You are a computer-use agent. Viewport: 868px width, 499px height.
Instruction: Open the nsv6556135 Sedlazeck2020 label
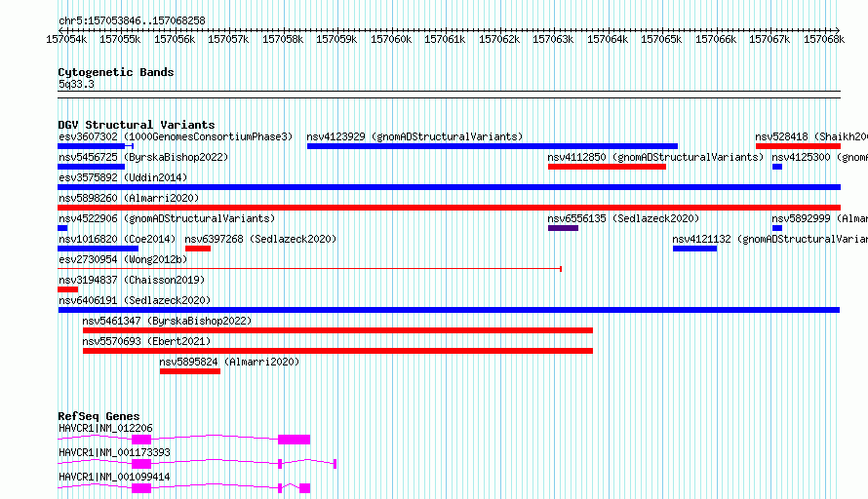(623, 218)
